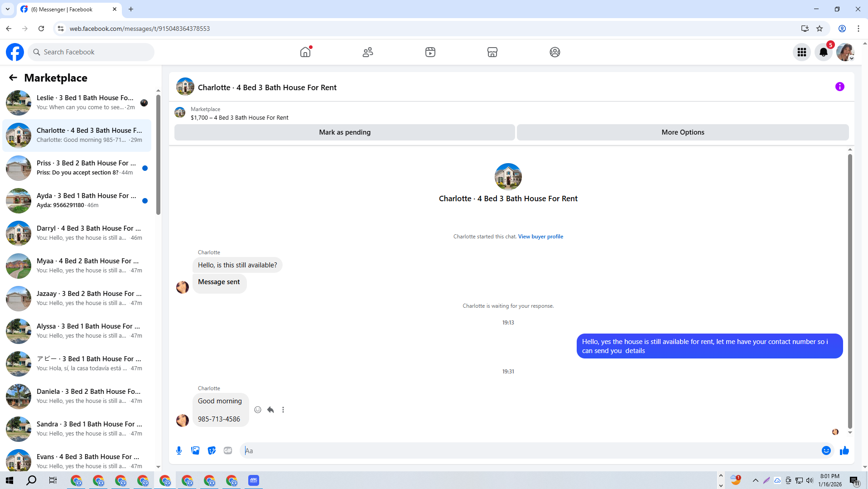This screenshot has width=868, height=489.
Task: Click the $1,700 Marketplace listing banner
Action: click(x=239, y=113)
